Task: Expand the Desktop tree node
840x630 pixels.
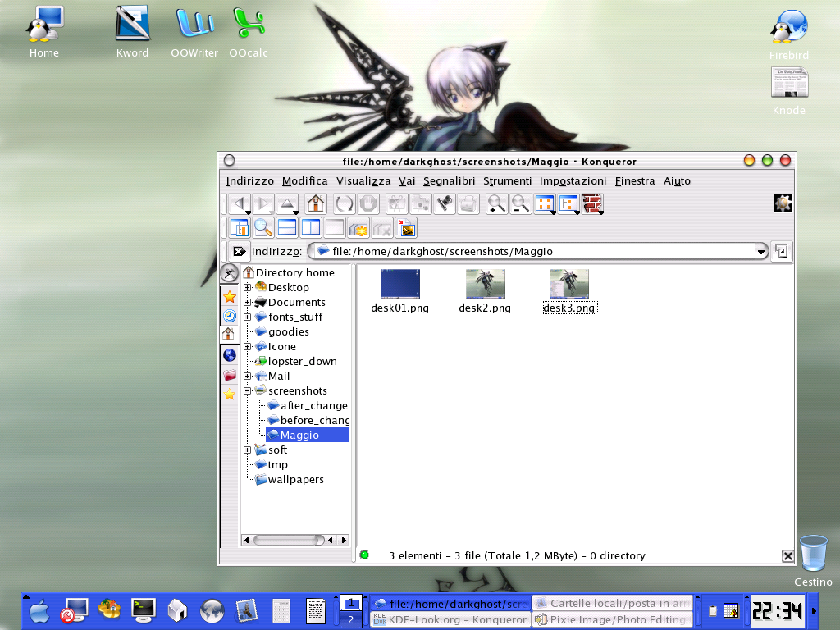Action: [248, 288]
